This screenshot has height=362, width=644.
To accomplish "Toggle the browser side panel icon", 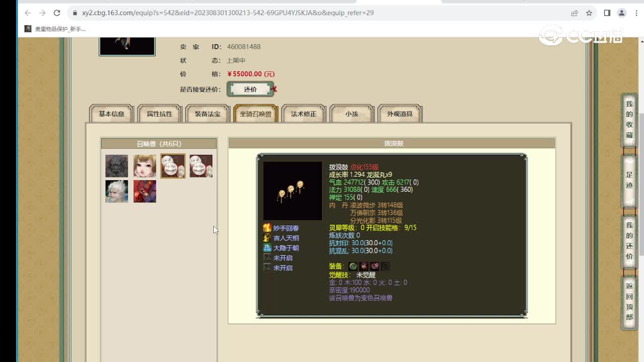I will tap(607, 13).
